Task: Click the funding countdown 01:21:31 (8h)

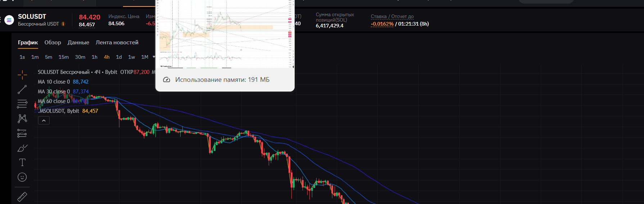Action: [x=413, y=24]
